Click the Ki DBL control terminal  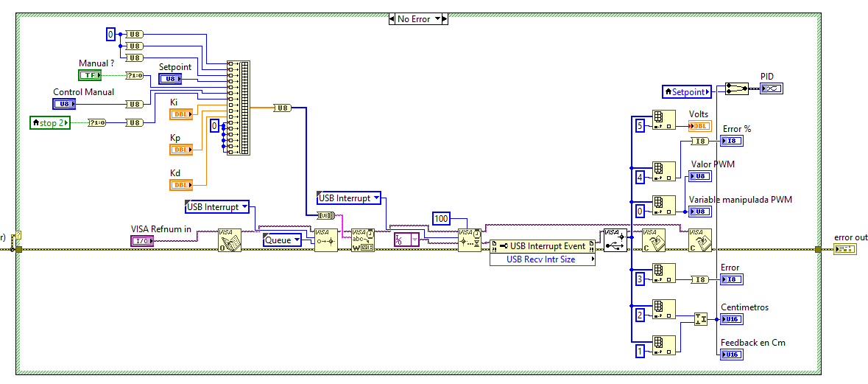pyautogui.click(x=182, y=115)
